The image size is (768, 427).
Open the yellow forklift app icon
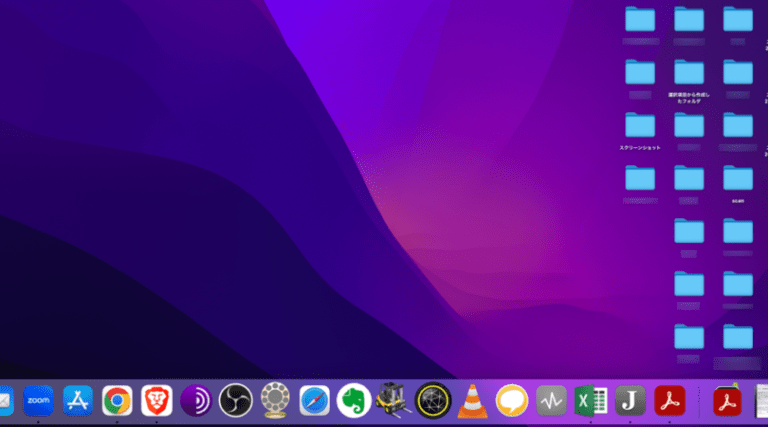pyautogui.click(x=393, y=400)
